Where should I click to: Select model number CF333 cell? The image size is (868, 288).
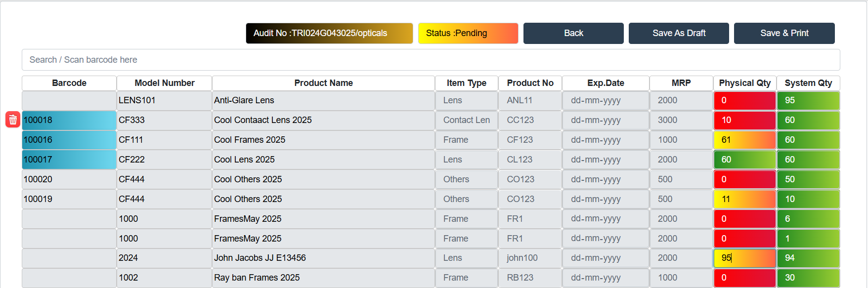coord(164,120)
